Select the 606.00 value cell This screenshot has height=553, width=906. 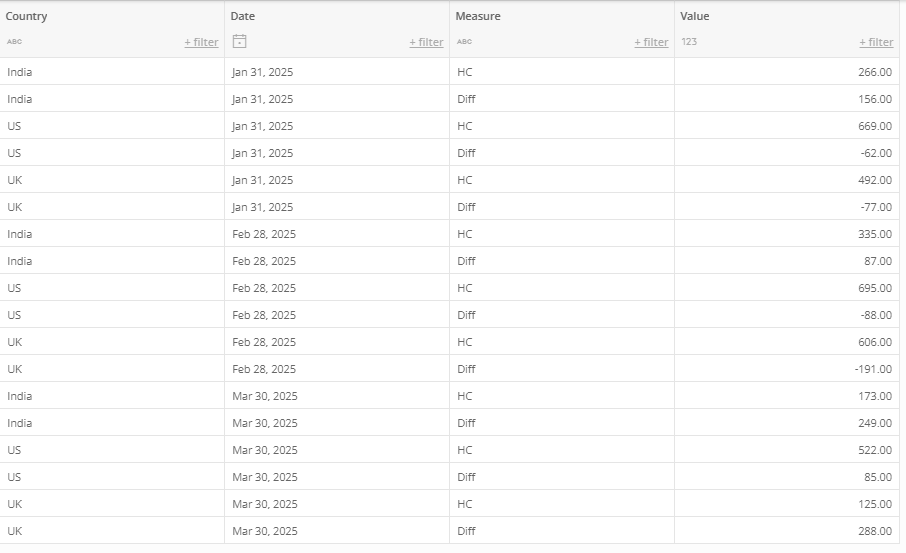coord(786,342)
